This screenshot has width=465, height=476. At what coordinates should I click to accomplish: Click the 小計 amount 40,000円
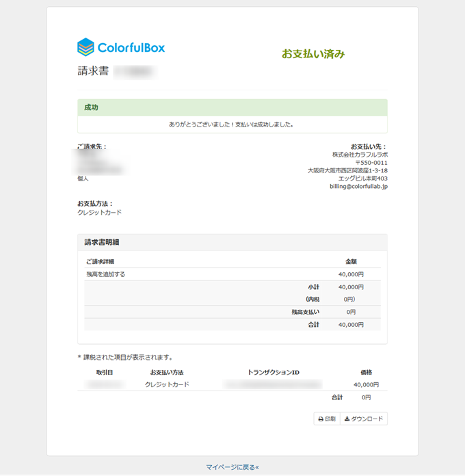pos(351,287)
